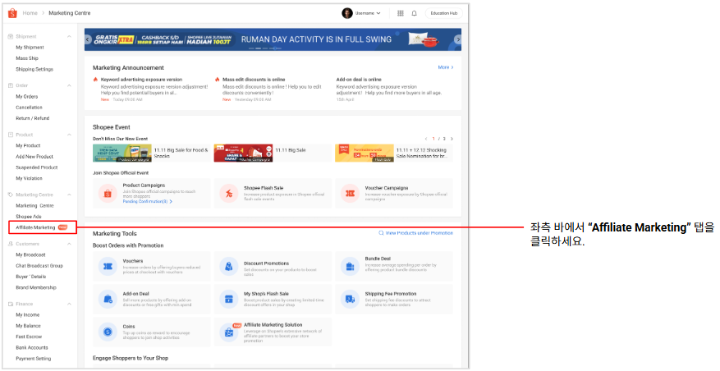The image size is (720, 371).
Task: Click More in Marketing Announcement
Action: [x=445, y=67]
